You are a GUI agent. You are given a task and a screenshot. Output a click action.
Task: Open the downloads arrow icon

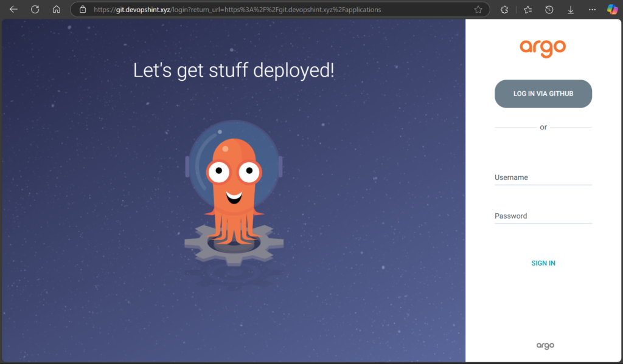(x=571, y=10)
